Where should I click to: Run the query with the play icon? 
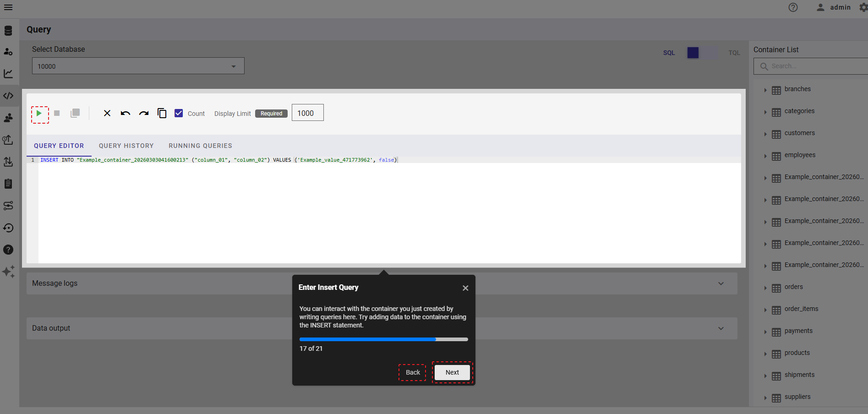[x=39, y=114]
